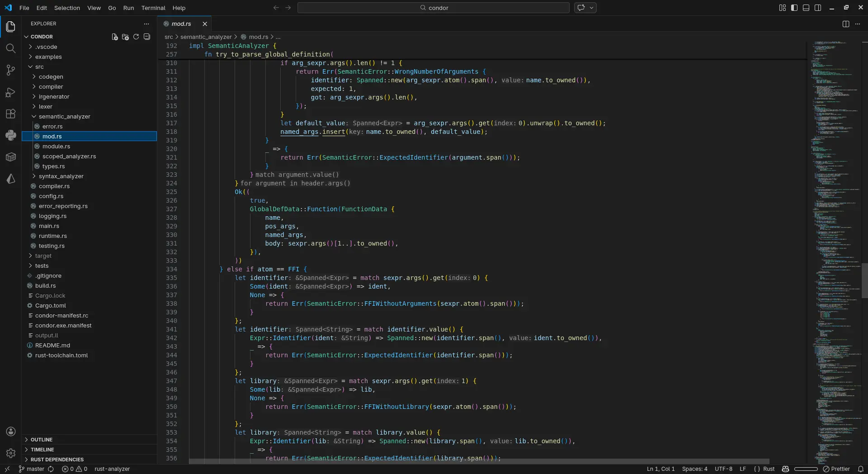Open the Manage settings gear
The height and width of the screenshot is (474, 868).
11,453
